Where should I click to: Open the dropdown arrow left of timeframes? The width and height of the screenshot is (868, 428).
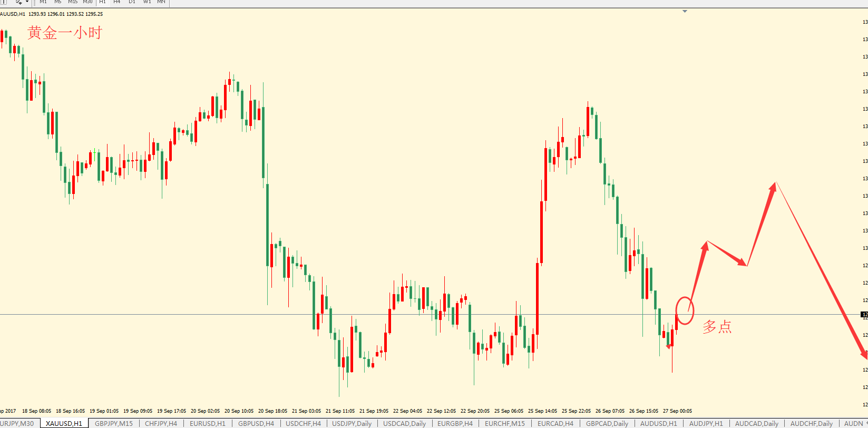point(27,2)
